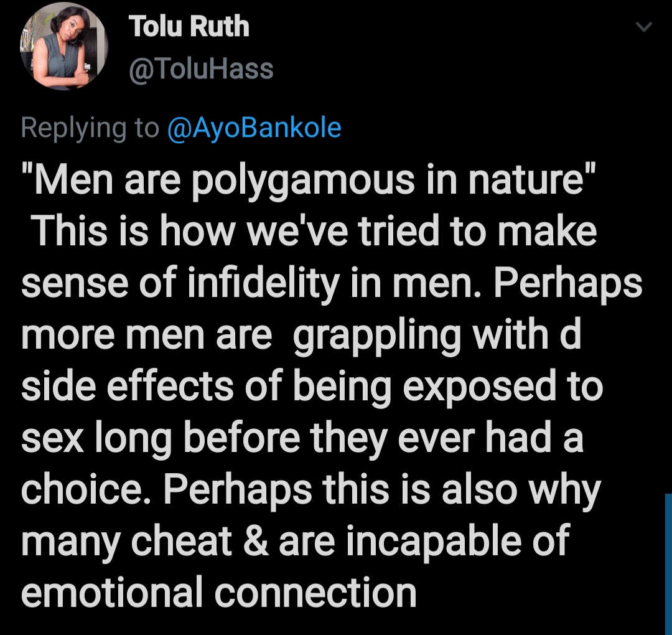This screenshot has height=635, width=672.
Task: Open the @ToluHass handle profile
Action: point(201,69)
